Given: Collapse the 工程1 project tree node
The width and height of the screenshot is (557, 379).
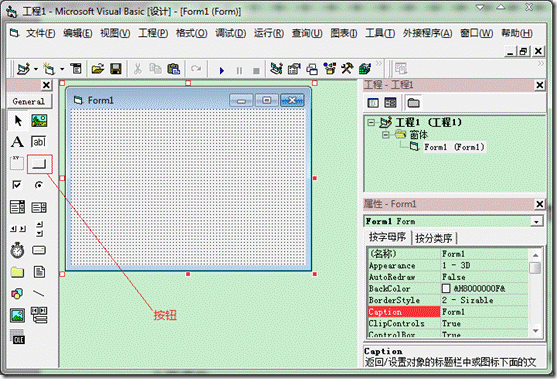Looking at the screenshot, I should pyautogui.click(x=371, y=123).
